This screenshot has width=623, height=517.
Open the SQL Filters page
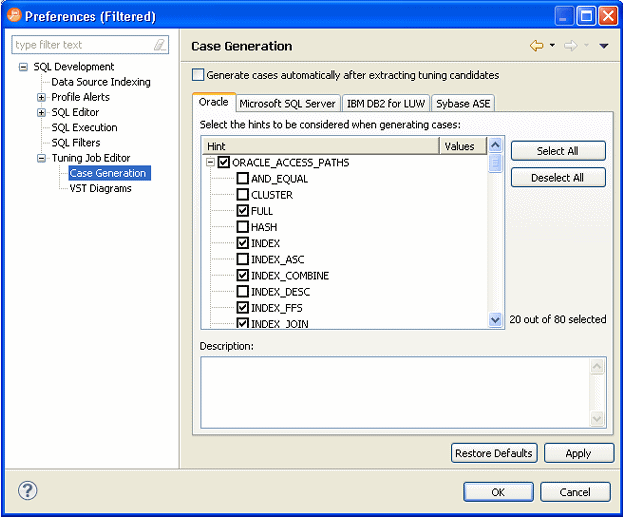coord(76,143)
